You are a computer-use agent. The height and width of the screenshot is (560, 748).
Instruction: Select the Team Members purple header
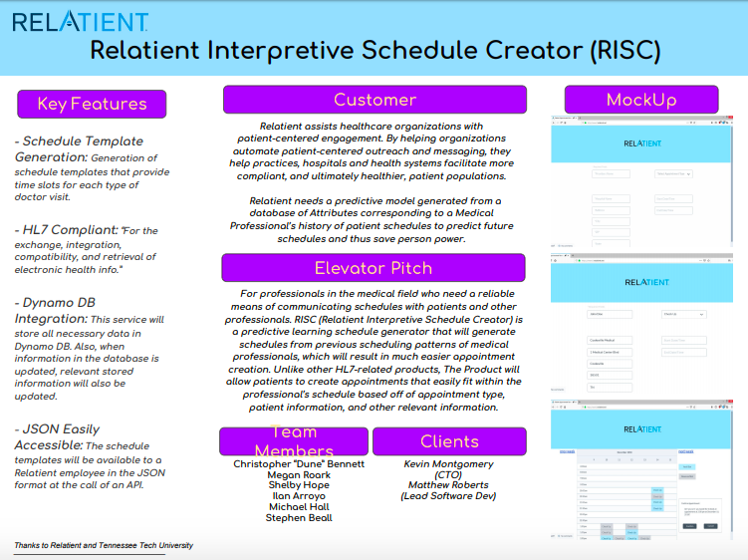293,441
